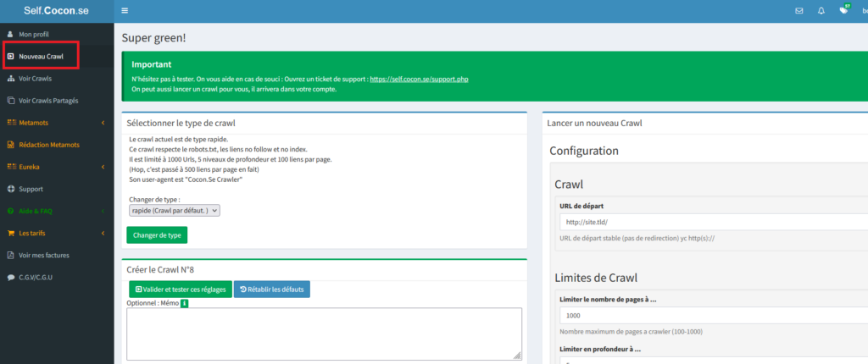Click Rétablir les défauts button
868x364 pixels.
[x=271, y=289]
